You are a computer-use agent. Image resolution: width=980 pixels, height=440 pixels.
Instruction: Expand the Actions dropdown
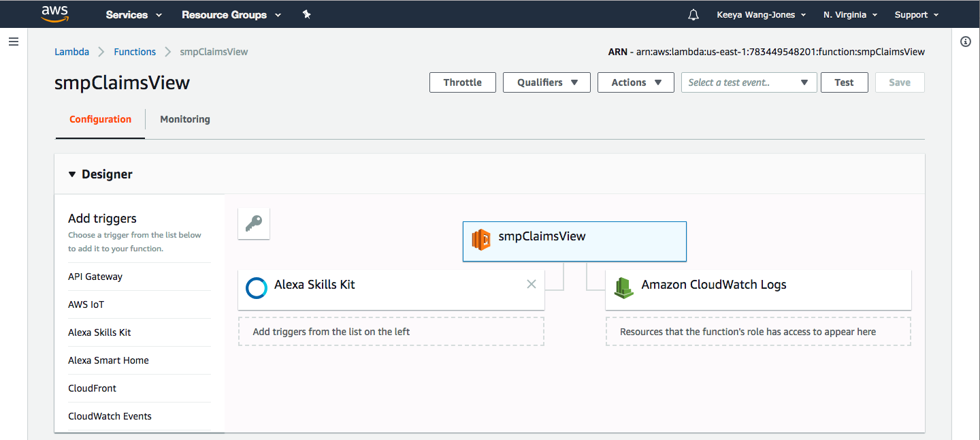coord(635,82)
